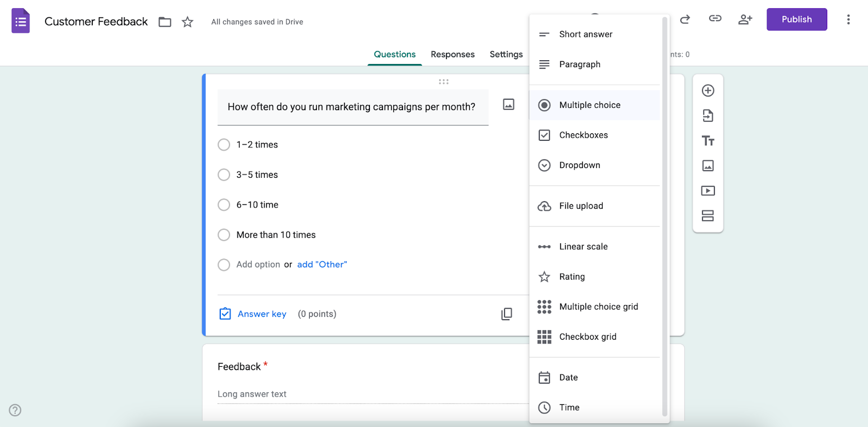Click the Feedback question title
This screenshot has height=427, width=868.
point(239,367)
